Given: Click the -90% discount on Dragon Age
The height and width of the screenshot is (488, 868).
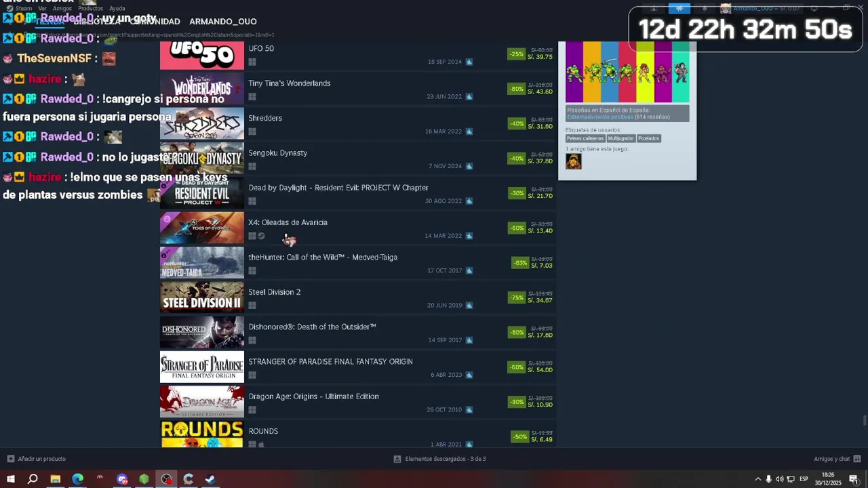Looking at the screenshot, I should click(x=517, y=402).
